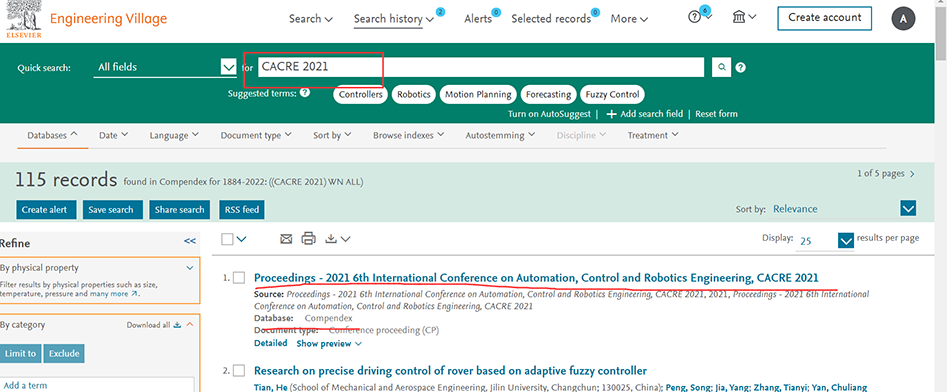Select Motion Planning suggested term
The width and height of the screenshot is (947, 392).
pyautogui.click(x=478, y=95)
